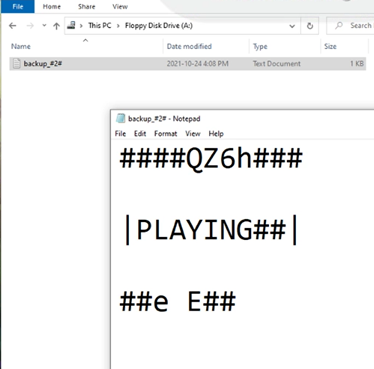Viewport: 374px width, 369px height.
Task: Click the Text Document type cell
Action: pos(277,64)
